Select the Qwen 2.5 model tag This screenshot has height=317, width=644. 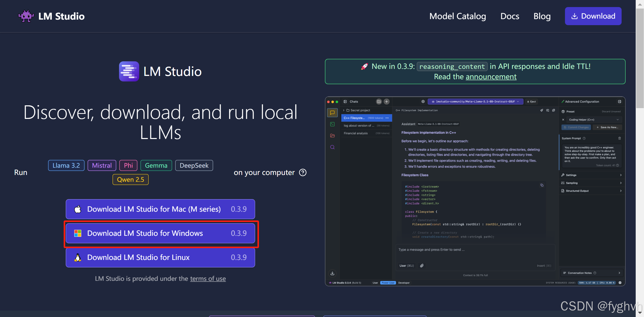pos(130,179)
